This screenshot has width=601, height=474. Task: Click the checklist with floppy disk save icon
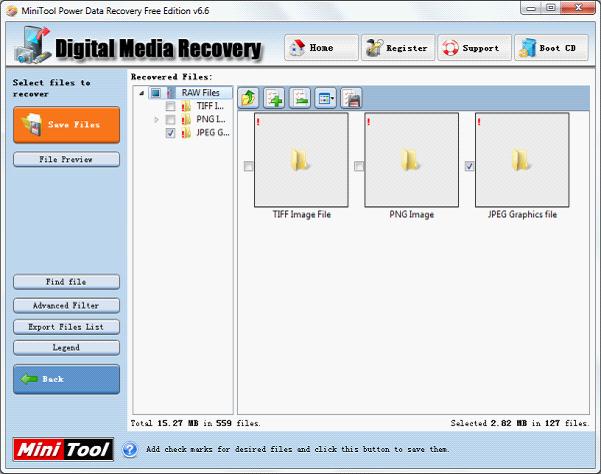click(351, 98)
